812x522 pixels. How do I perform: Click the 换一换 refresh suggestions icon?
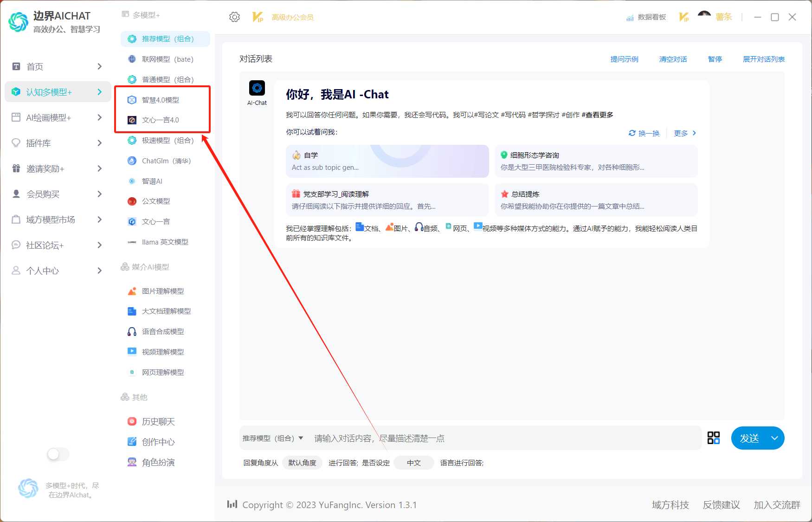pos(632,133)
